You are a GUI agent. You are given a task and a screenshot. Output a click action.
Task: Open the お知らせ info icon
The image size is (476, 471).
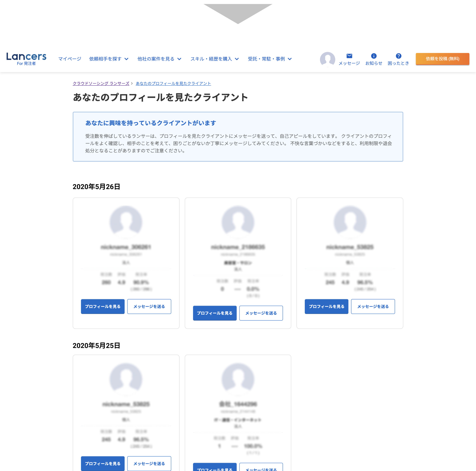[x=374, y=56]
